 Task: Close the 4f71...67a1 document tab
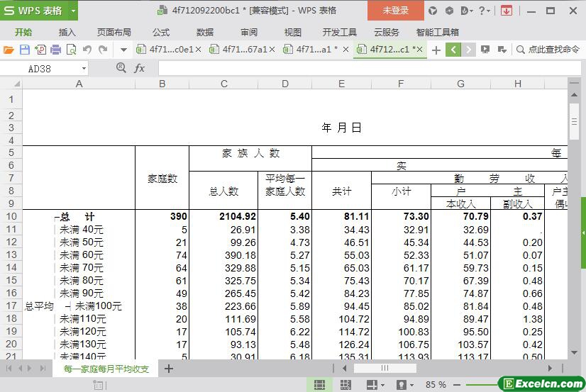(x=272, y=50)
